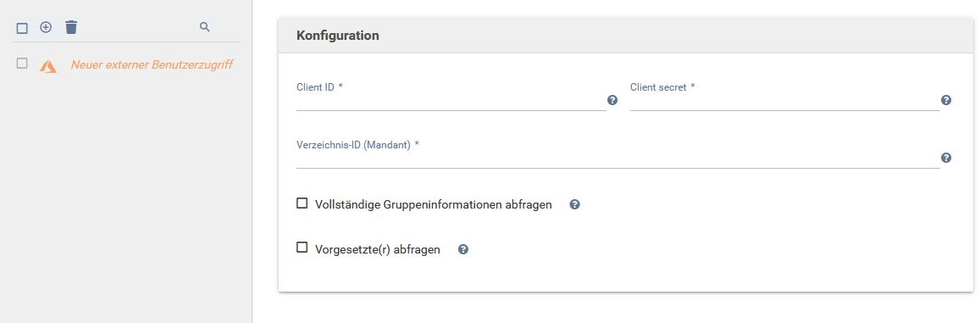
Task: Tick checkbox beside Neuer externer Benutzerzugriff
Action: point(22,64)
